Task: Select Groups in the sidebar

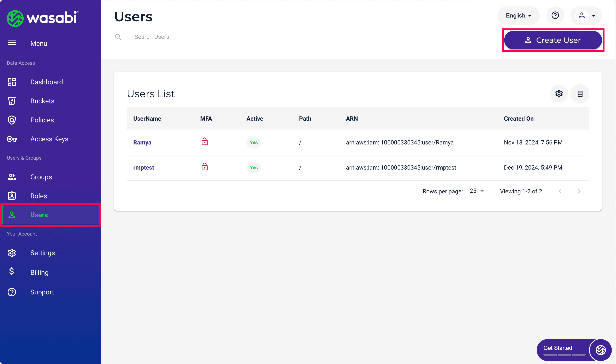Action: pos(41,177)
